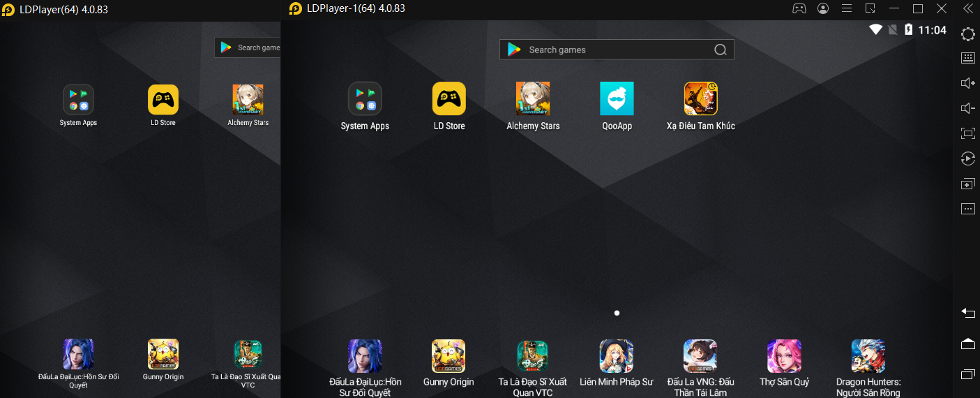Click Google Play logo in LDPlayer-1 search bar
This screenshot has height=398, width=980.
coord(514,50)
